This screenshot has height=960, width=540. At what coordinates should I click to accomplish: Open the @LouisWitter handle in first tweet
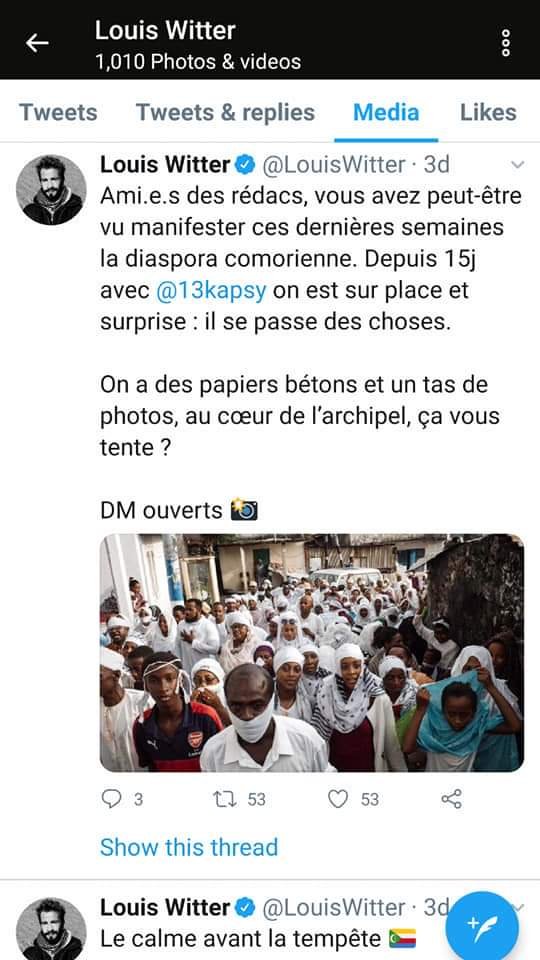334,165
